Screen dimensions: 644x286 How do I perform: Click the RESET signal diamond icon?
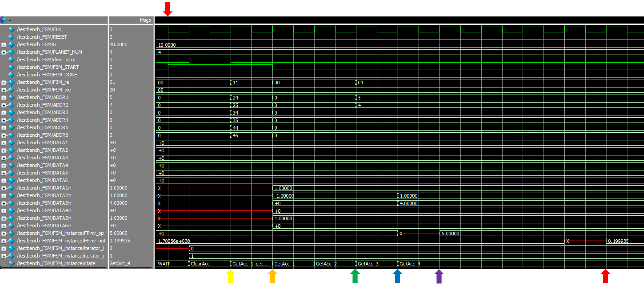click(x=11, y=37)
